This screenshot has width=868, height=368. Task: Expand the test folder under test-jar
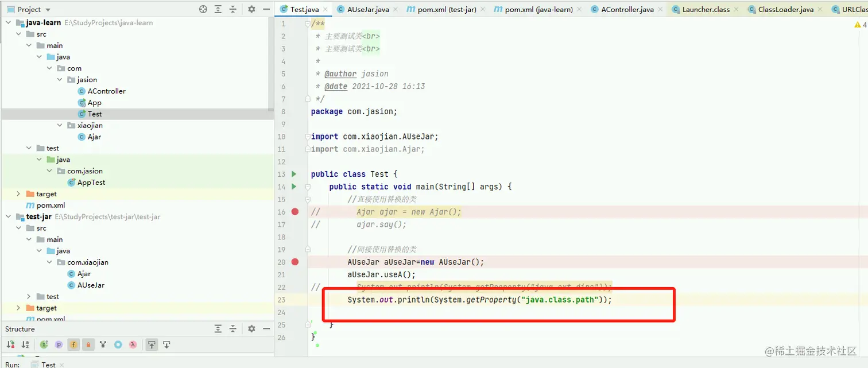29,297
